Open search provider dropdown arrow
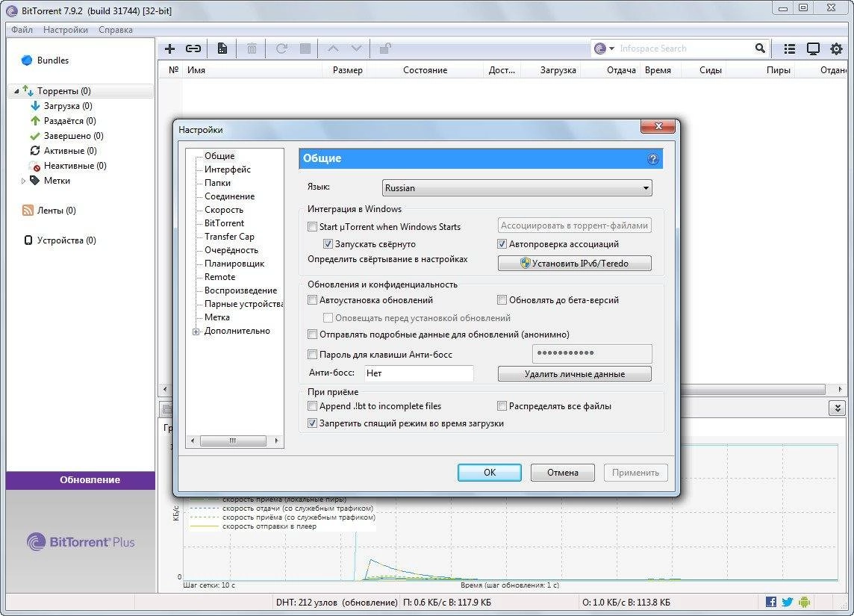The image size is (854, 616). 611,49
